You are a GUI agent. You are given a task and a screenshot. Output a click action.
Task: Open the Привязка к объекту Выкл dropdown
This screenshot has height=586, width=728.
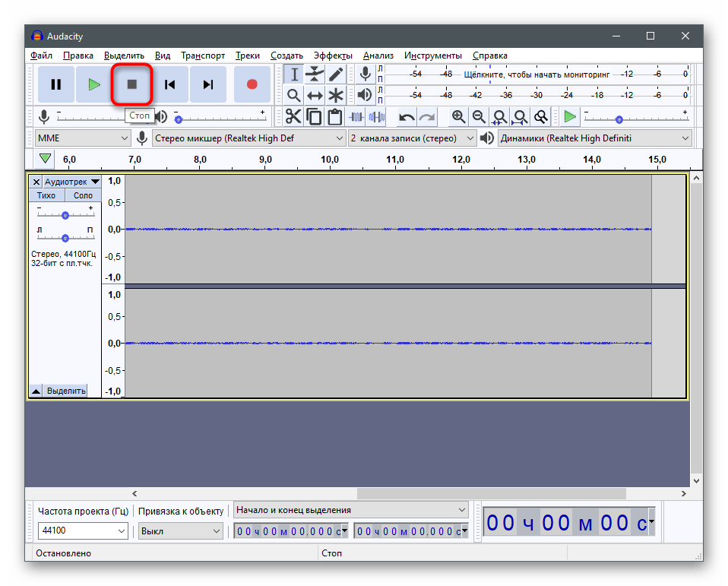pos(181,531)
